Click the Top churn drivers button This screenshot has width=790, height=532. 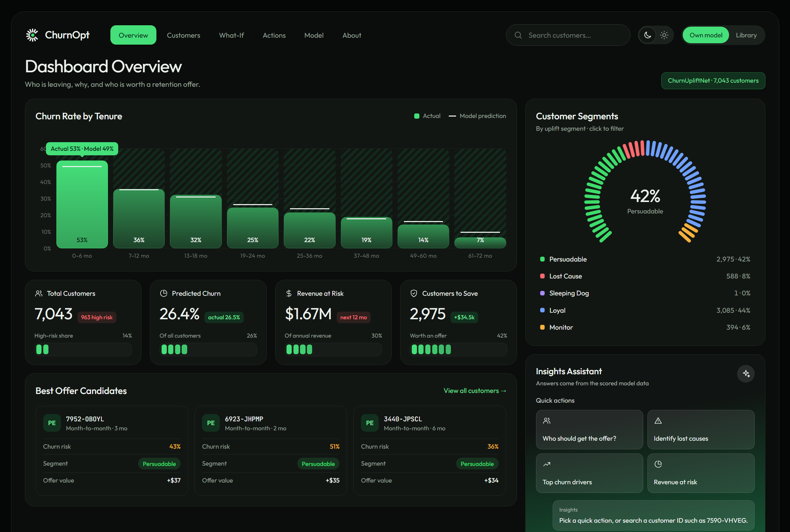[x=589, y=473]
